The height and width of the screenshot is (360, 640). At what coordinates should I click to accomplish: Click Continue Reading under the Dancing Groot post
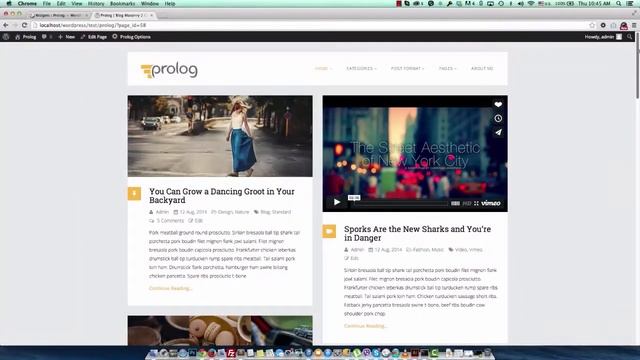pyautogui.click(x=170, y=288)
